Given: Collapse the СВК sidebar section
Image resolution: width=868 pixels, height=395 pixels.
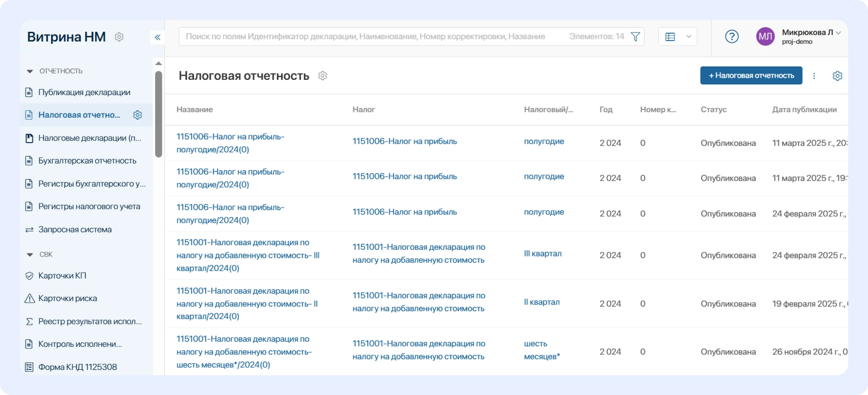Looking at the screenshot, I should pos(30,254).
